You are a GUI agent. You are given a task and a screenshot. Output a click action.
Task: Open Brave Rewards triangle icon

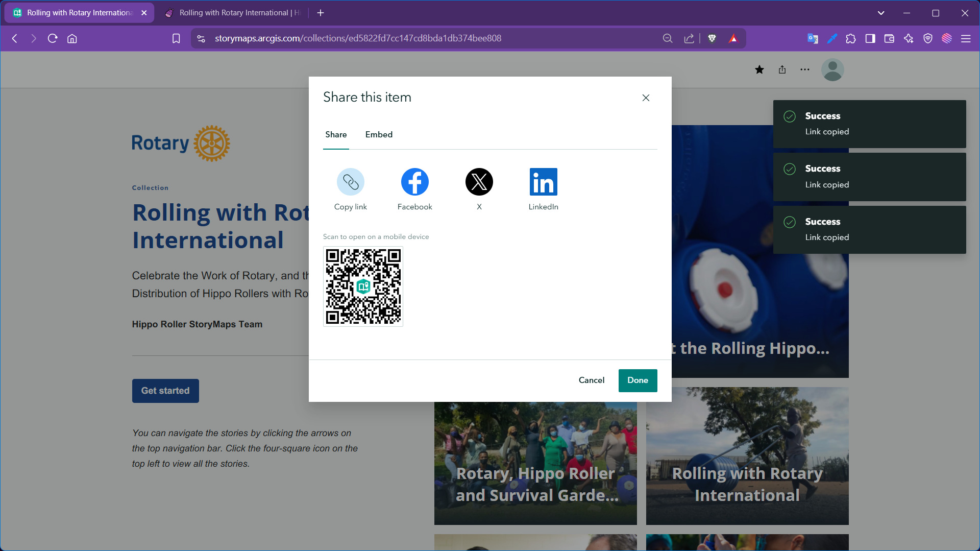(733, 38)
